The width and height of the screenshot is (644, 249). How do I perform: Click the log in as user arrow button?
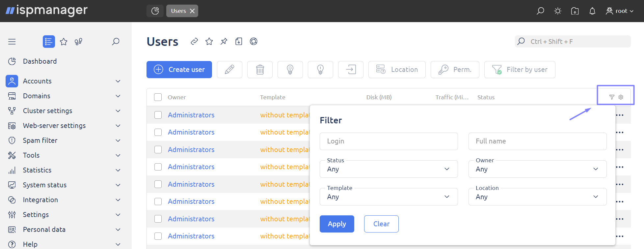tap(351, 70)
